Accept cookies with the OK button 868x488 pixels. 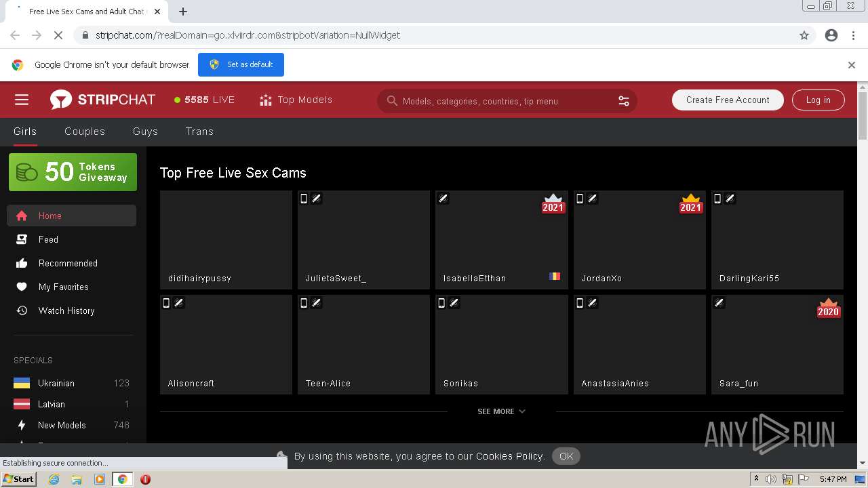point(566,456)
